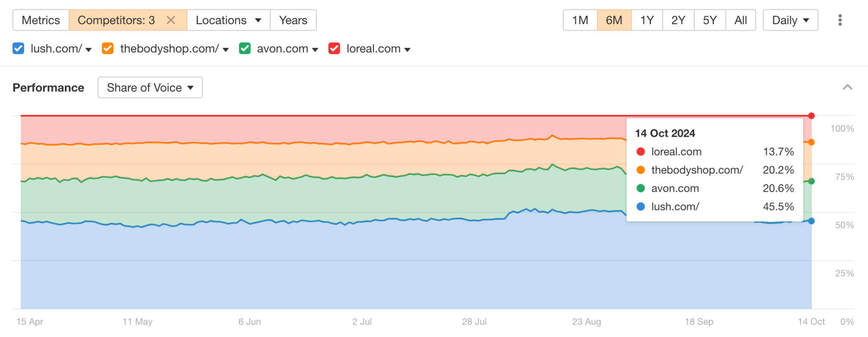The height and width of the screenshot is (337, 868).
Task: Click the Years button
Action: click(x=293, y=20)
